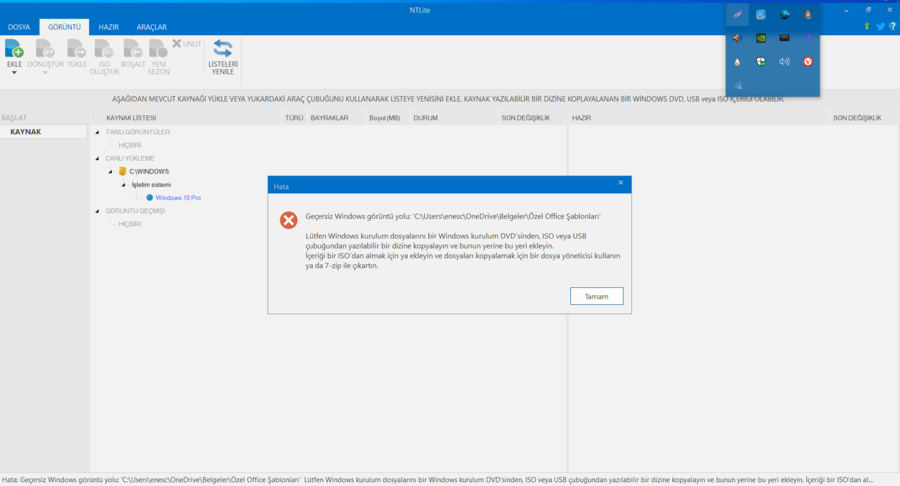
Task: Click HİÇBİRİ under TAKILI GÖRÜNTÜLER
Action: (x=130, y=145)
